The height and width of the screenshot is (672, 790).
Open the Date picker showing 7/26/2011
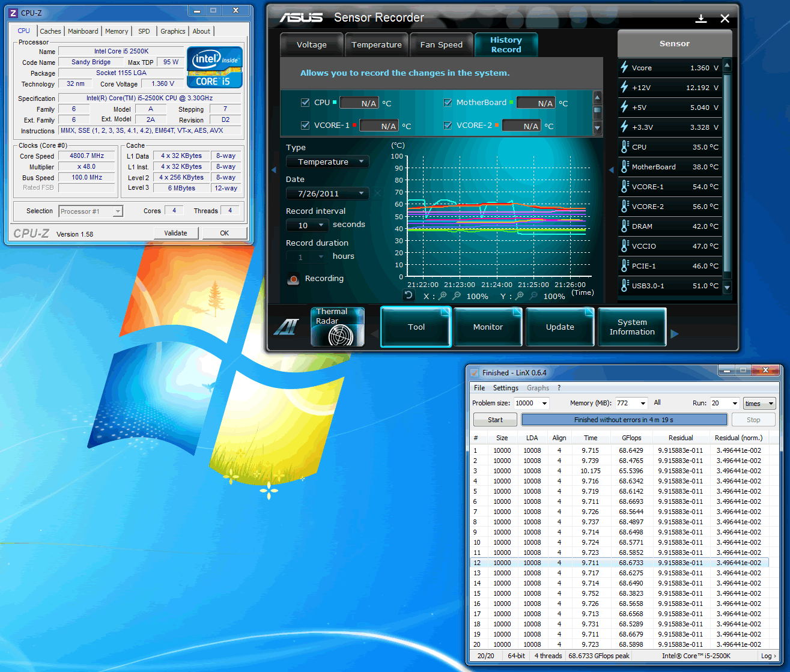click(x=327, y=193)
